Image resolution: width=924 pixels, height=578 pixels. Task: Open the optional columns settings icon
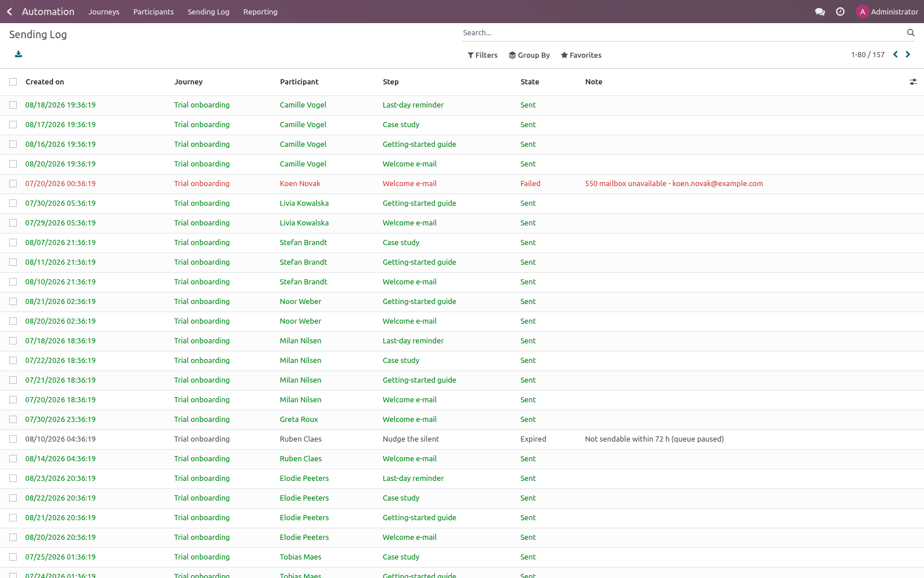pyautogui.click(x=913, y=82)
